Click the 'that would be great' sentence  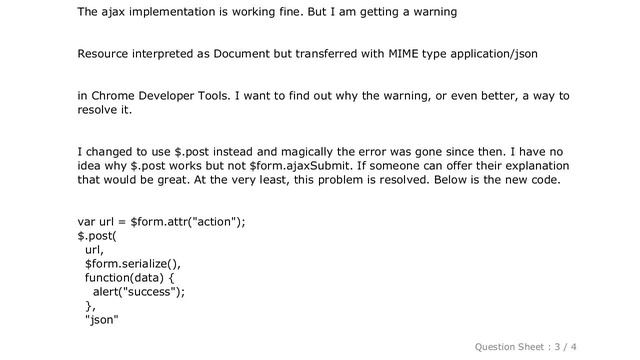(x=134, y=180)
